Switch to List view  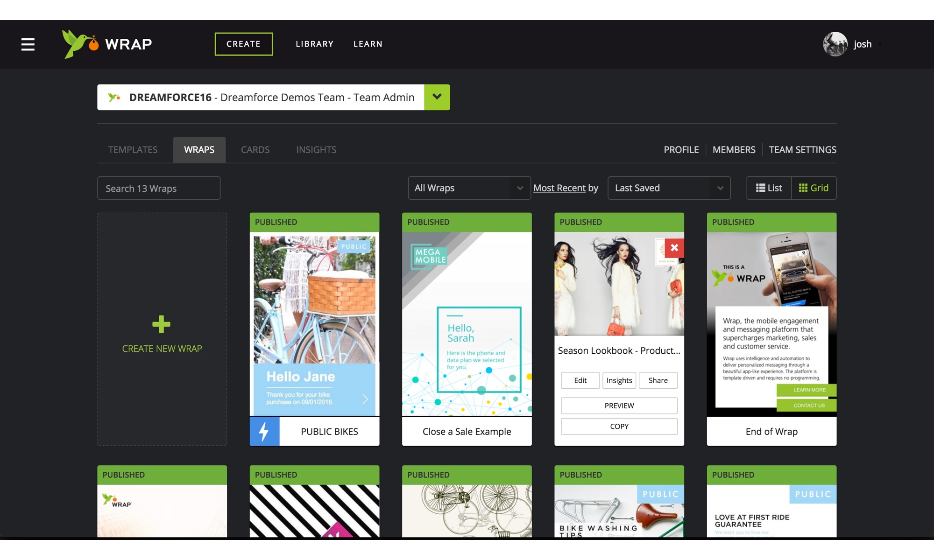tap(769, 188)
